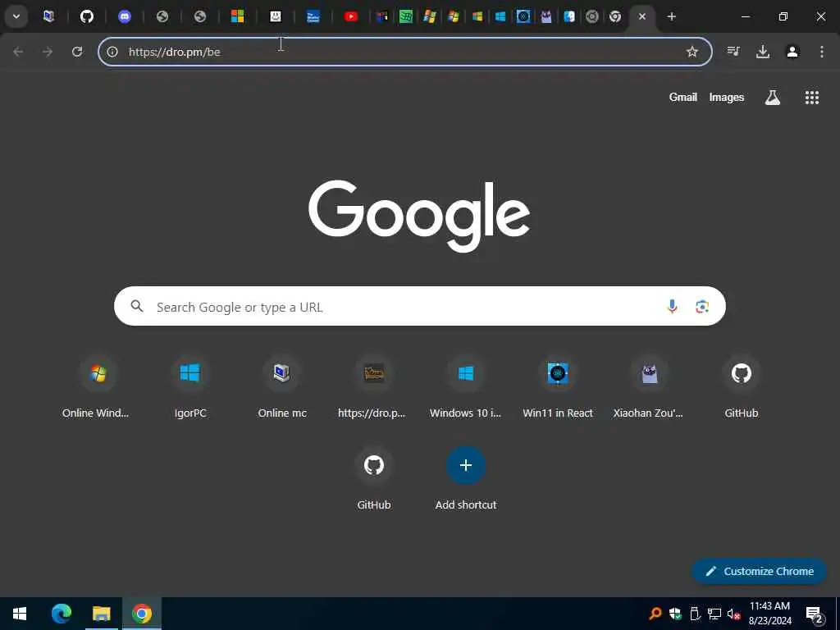The image size is (840, 630).
Task: Click the Google logo
Action: click(x=419, y=216)
